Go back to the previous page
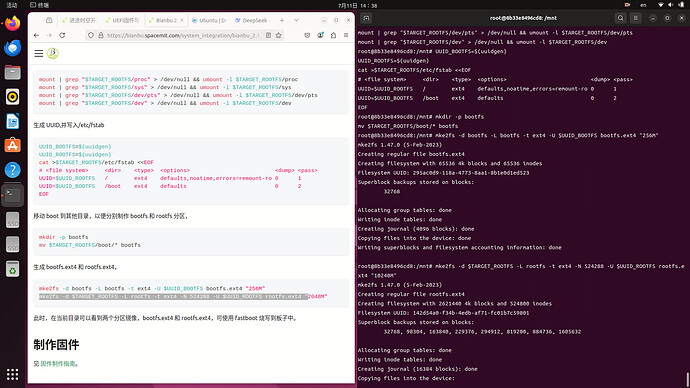The width and height of the screenshot is (690, 388). (37, 35)
